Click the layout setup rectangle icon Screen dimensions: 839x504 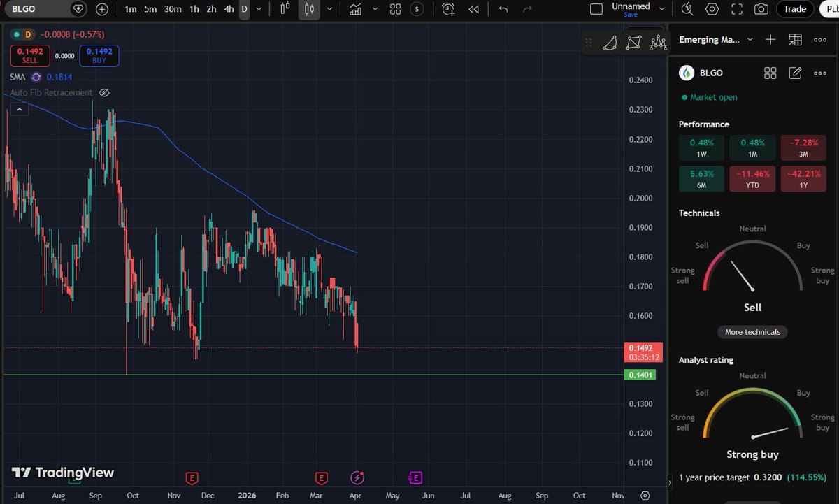click(x=596, y=9)
